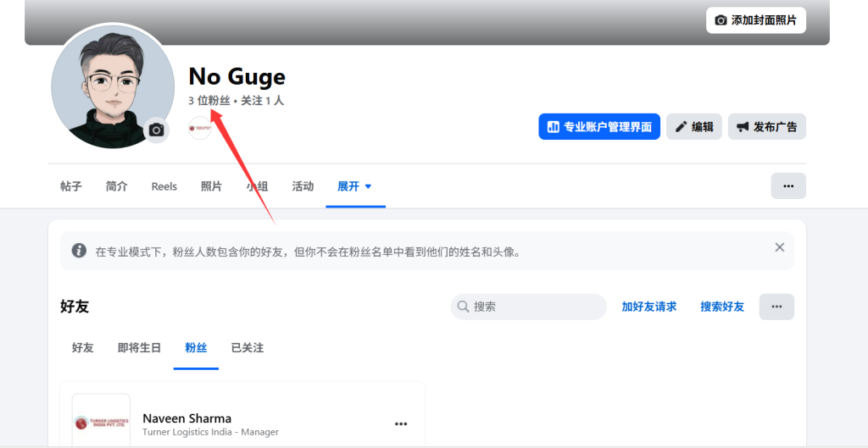Expand the 展开 dropdown tab
Image resolution: width=868 pixels, height=448 pixels.
pos(354,186)
